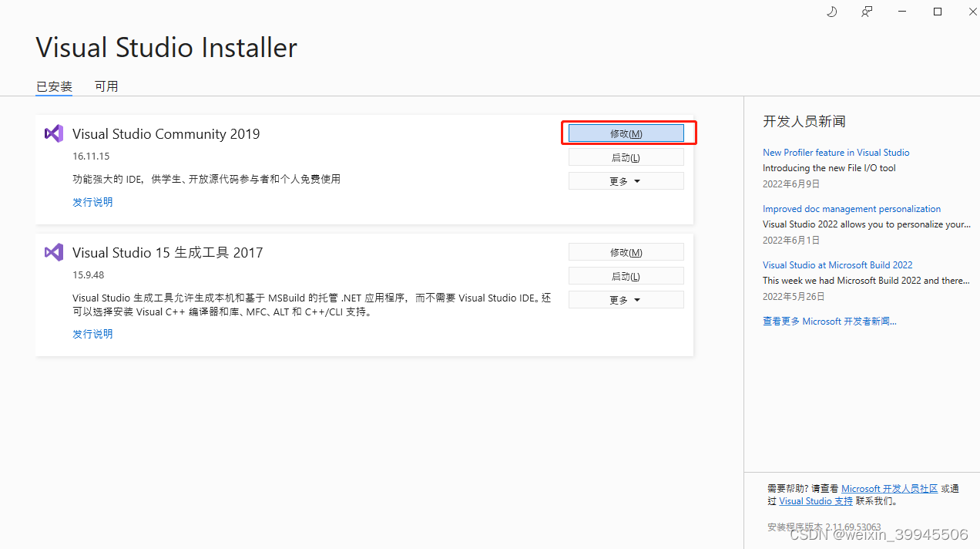Expand 更多 dropdown for Community 2019

(626, 181)
